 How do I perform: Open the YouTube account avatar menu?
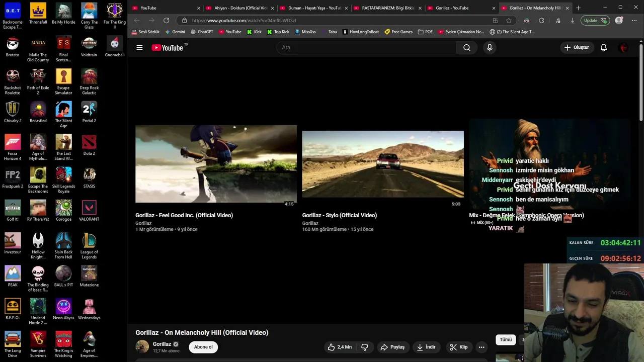[624, 48]
